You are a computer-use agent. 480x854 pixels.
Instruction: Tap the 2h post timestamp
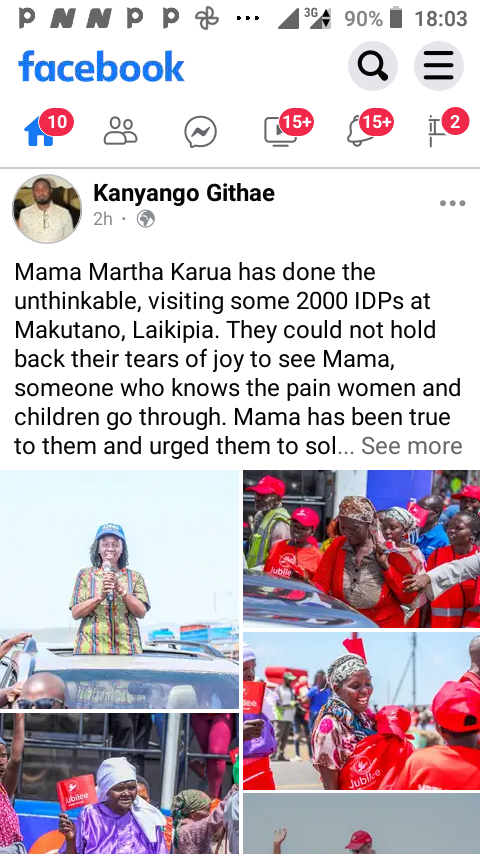tap(103, 219)
